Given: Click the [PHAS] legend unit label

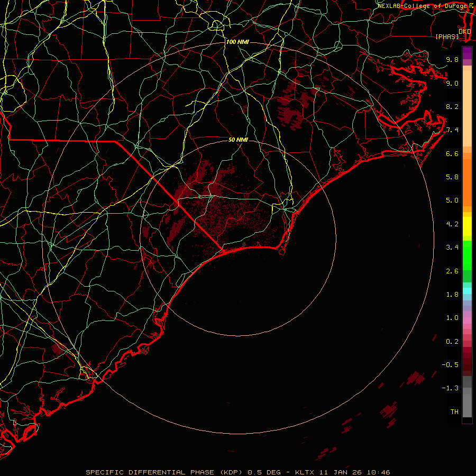Looking at the screenshot, I should click(x=447, y=36).
